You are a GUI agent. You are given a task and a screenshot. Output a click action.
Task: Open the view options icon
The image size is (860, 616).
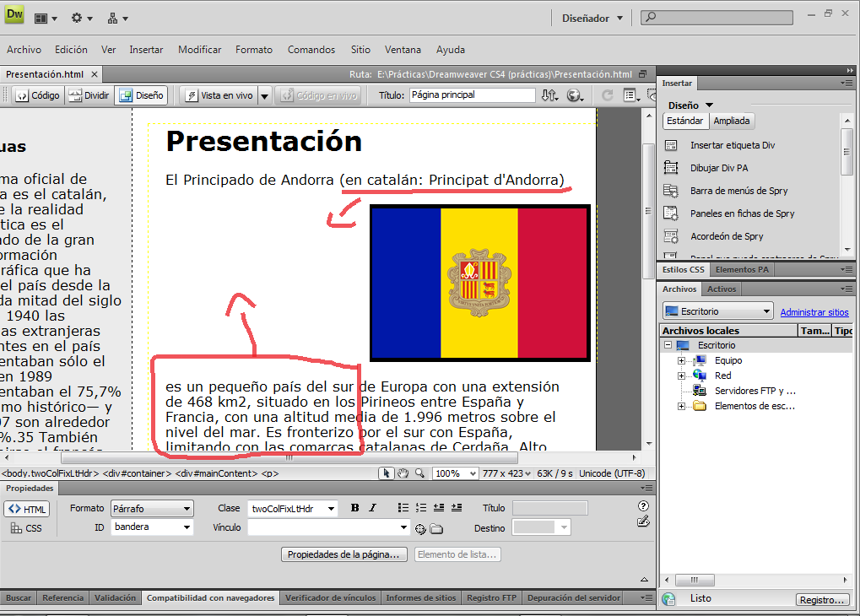pyautogui.click(x=632, y=95)
